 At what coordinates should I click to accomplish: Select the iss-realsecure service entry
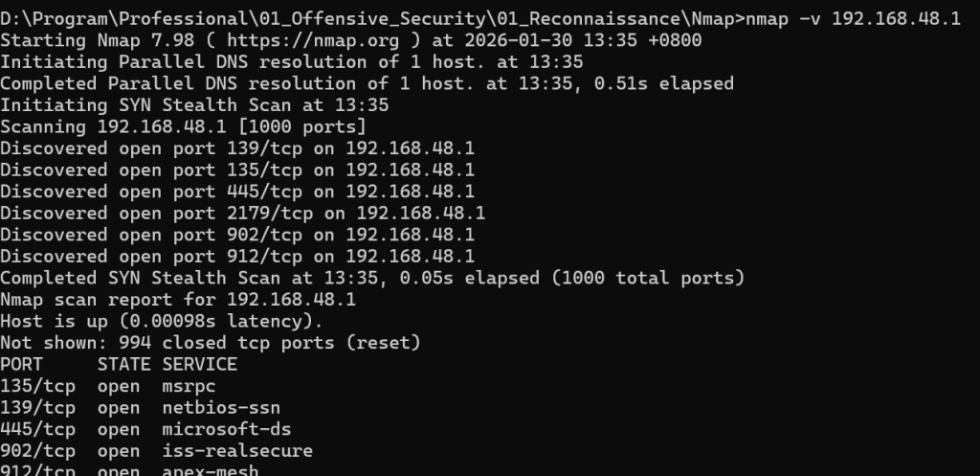pos(237,450)
